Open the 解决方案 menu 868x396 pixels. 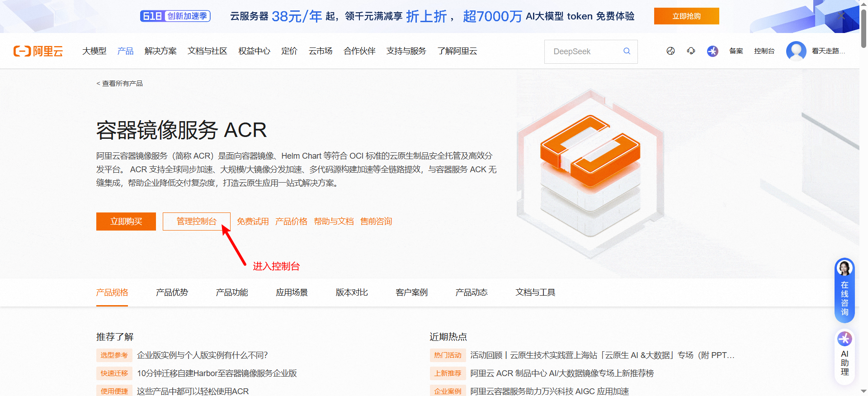pos(160,51)
